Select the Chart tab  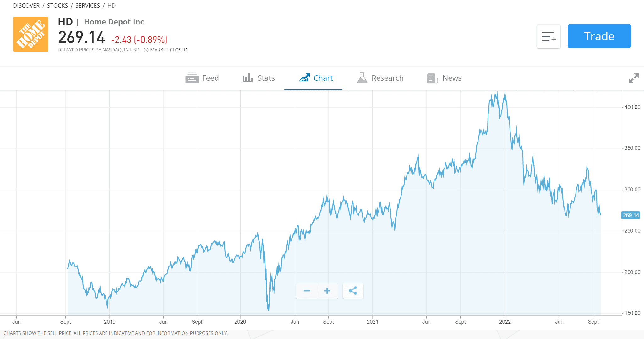316,78
